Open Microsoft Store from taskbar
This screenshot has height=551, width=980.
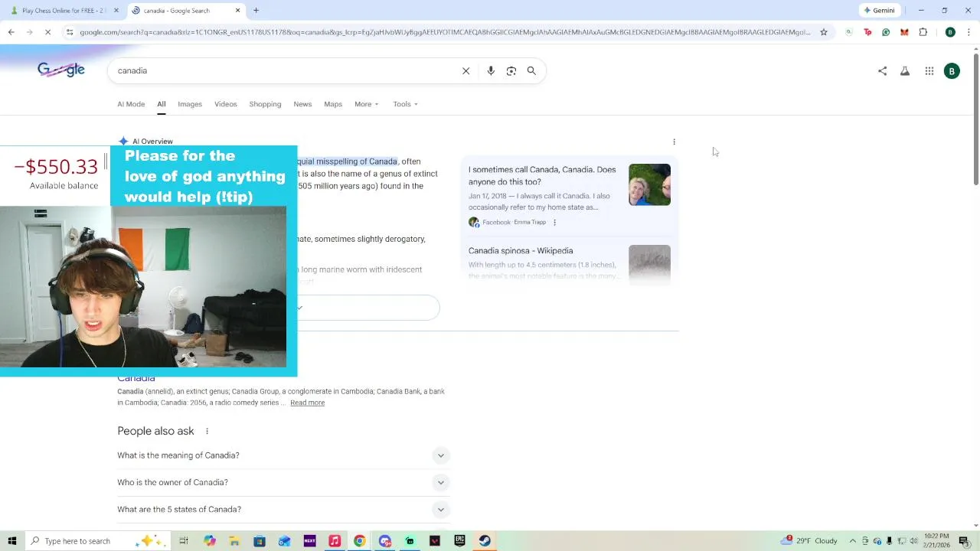tap(260, 541)
